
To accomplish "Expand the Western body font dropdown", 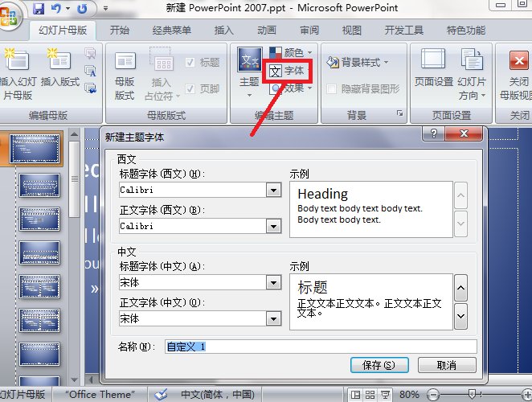I will [273, 226].
